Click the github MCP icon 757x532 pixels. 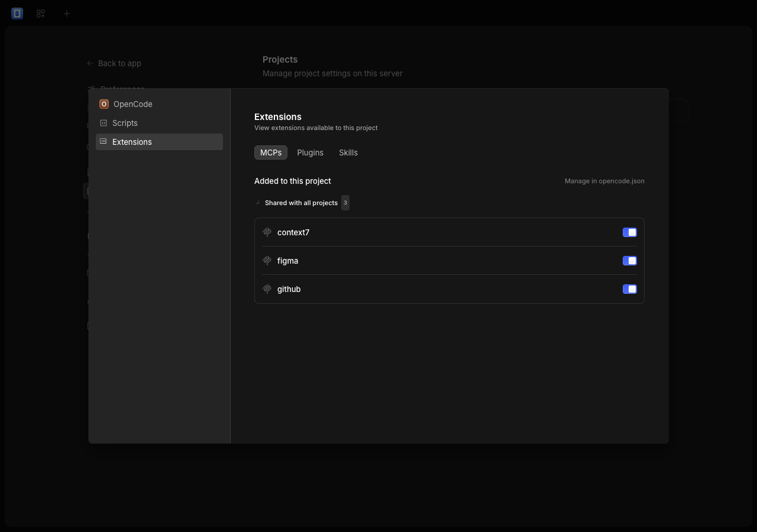[267, 289]
